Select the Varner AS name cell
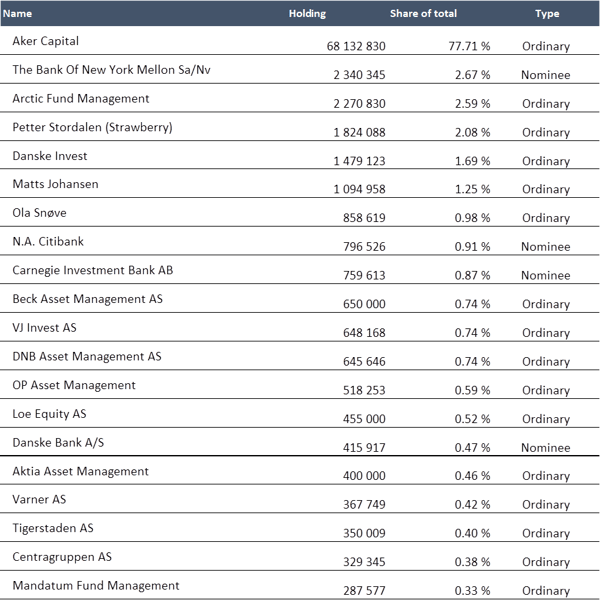The height and width of the screenshot is (600, 600). 39,499
